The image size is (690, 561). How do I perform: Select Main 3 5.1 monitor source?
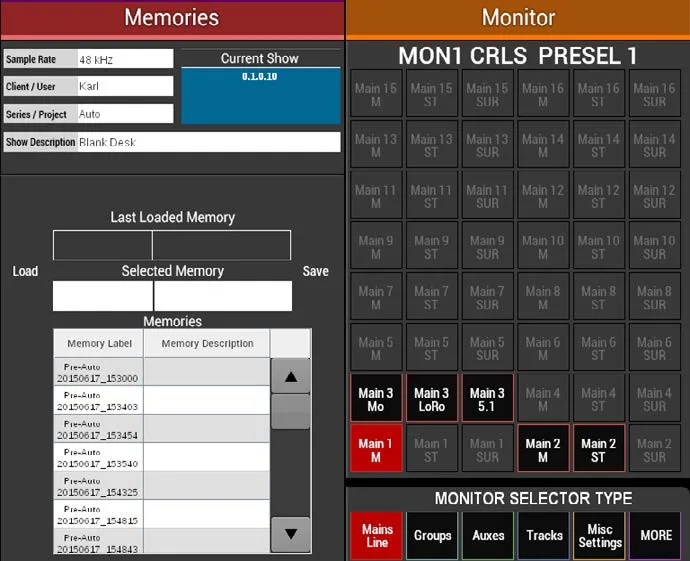pos(488,398)
